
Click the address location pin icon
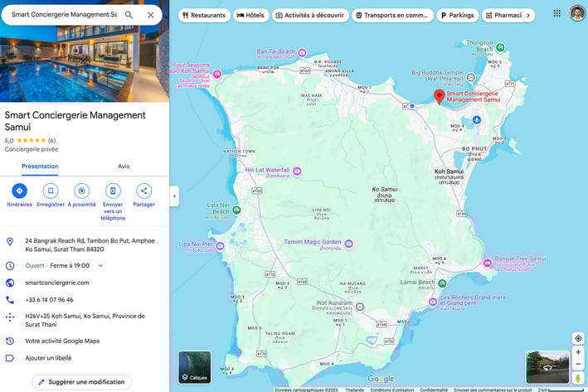(x=10, y=242)
